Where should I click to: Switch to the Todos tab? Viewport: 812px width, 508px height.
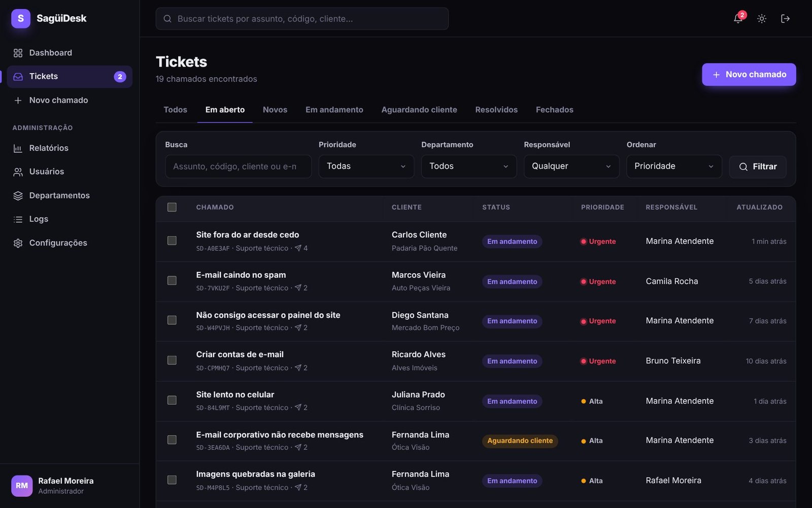[x=175, y=110]
